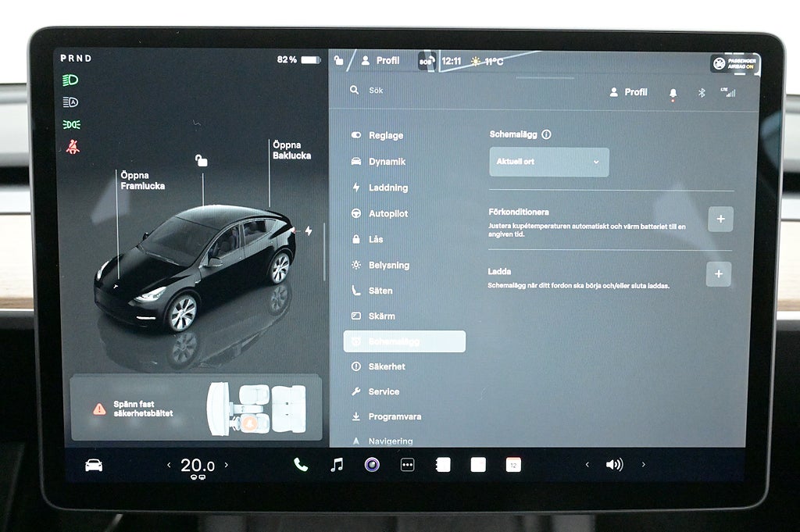Image resolution: width=800 pixels, height=532 pixels.
Task: Open the calendar app icon
Action: 513,465
